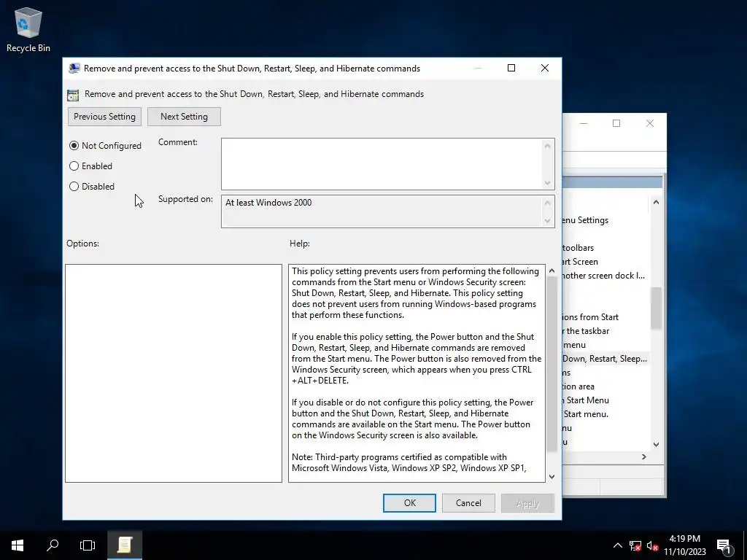The image size is (747, 560).
Task: Open taskbar Search
Action: pyautogui.click(x=53, y=545)
